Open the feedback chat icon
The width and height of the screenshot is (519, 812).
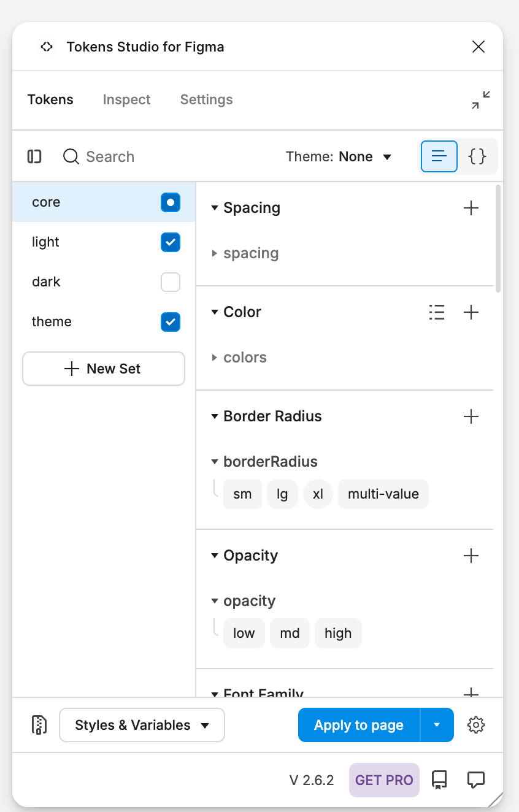click(476, 779)
